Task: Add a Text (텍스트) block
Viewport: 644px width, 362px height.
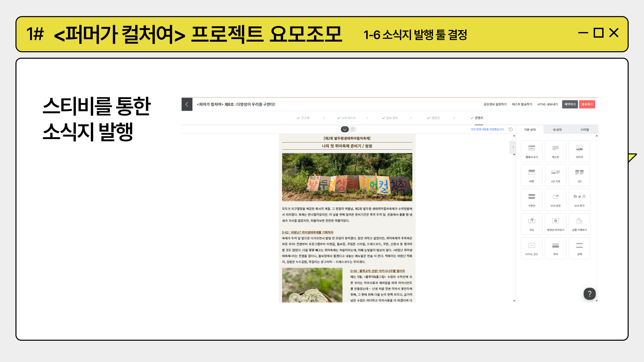Action: point(555,151)
